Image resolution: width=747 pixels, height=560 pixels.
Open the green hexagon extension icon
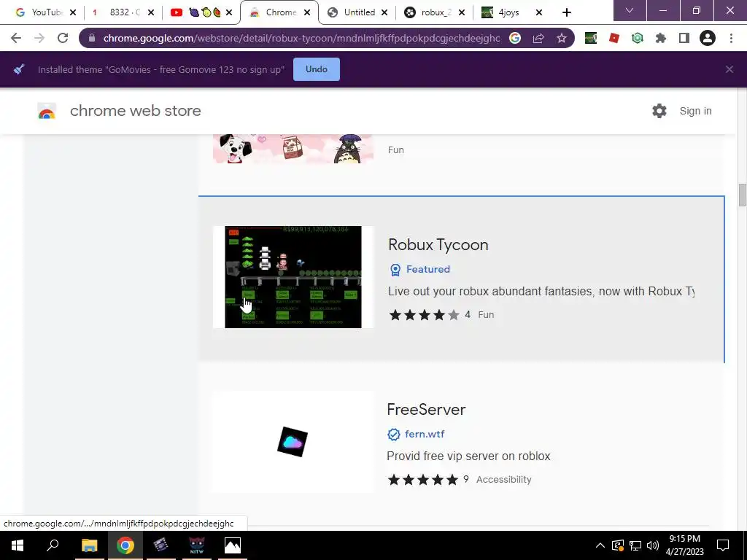click(638, 38)
